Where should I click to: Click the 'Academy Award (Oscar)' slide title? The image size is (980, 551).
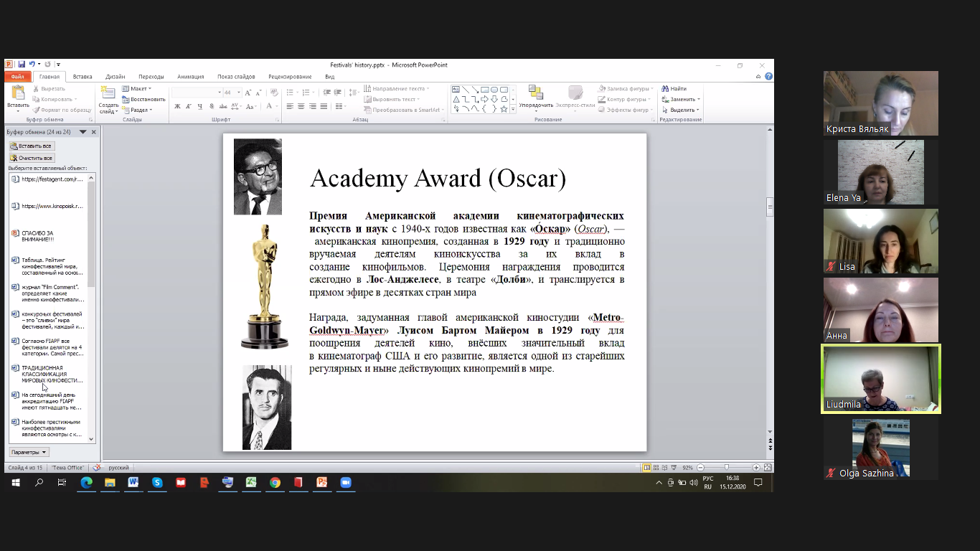pyautogui.click(x=438, y=179)
